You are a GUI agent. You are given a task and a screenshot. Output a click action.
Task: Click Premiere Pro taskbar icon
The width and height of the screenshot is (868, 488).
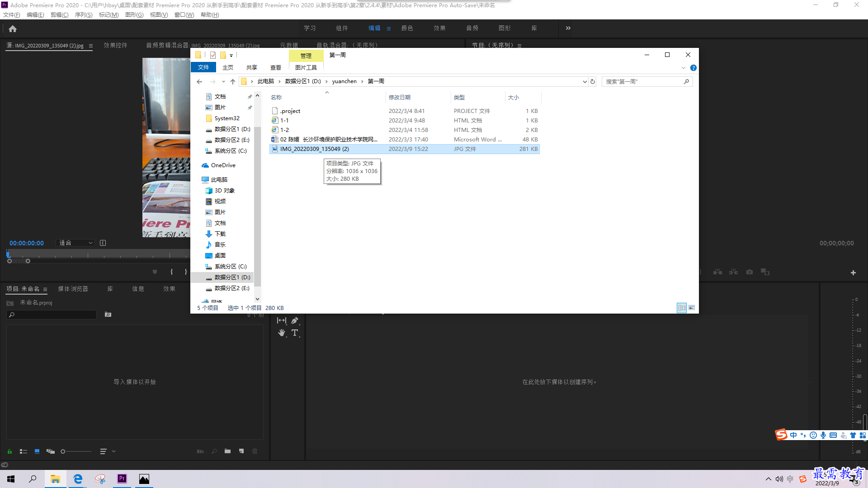tap(122, 479)
